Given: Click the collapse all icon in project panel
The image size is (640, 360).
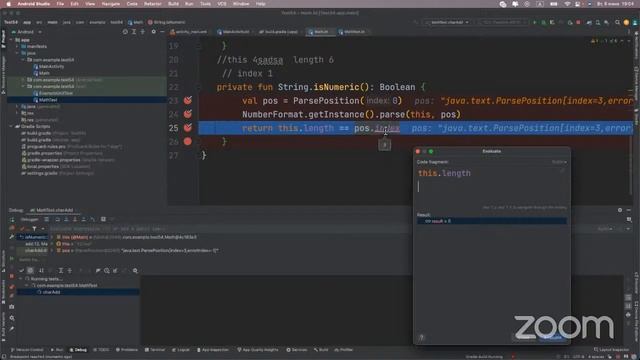Looking at the screenshot, I should point(142,32).
